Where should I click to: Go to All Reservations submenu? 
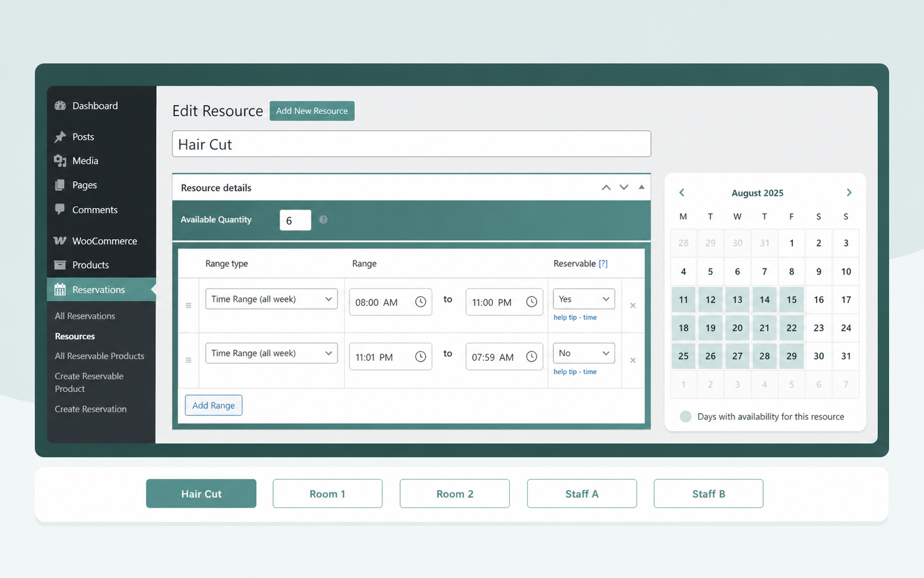click(85, 316)
